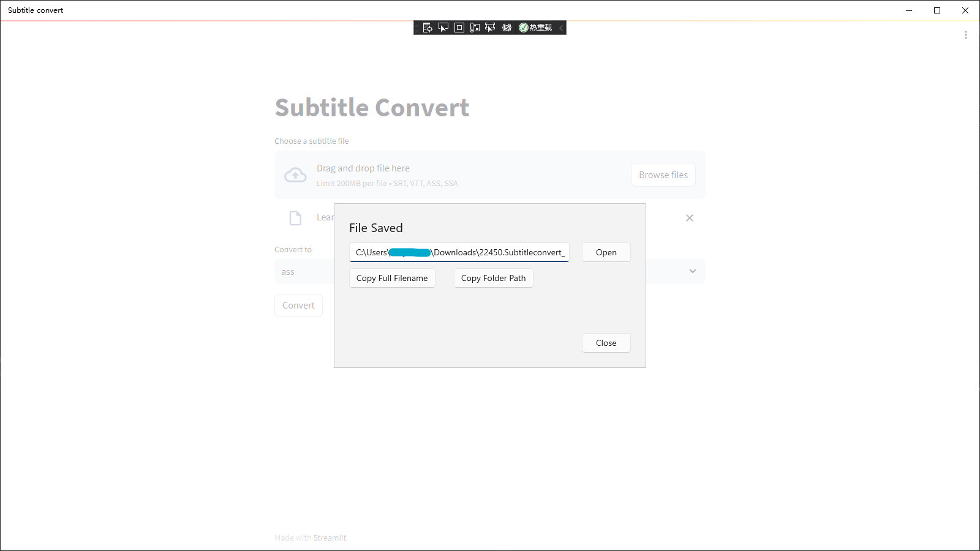980x551 pixels.
Task: Click the Convert button
Action: [298, 305]
